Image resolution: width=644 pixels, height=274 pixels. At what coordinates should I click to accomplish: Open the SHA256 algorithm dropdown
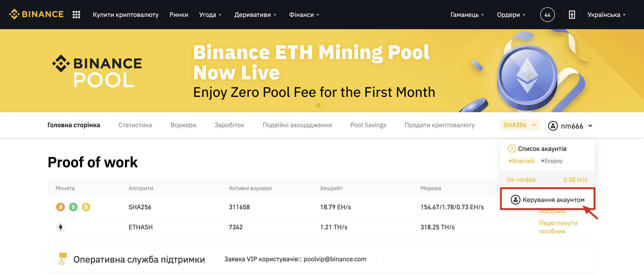[x=519, y=125]
